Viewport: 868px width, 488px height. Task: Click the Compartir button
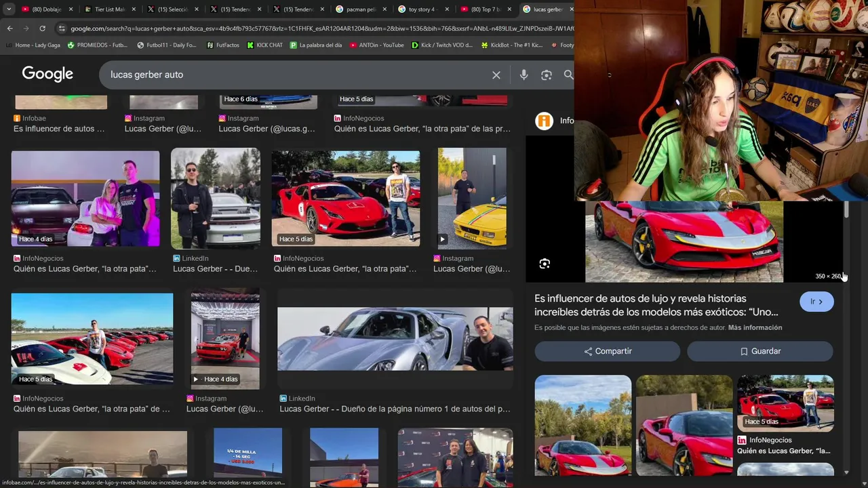[x=608, y=351]
